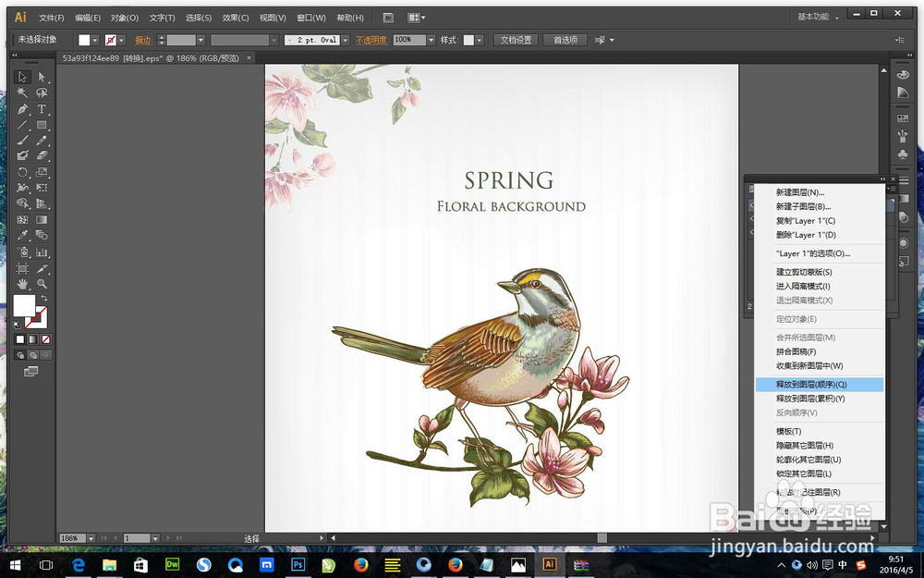Reset to default fill and stroke
Image resolution: width=924 pixels, height=578 pixels.
pos(17,325)
